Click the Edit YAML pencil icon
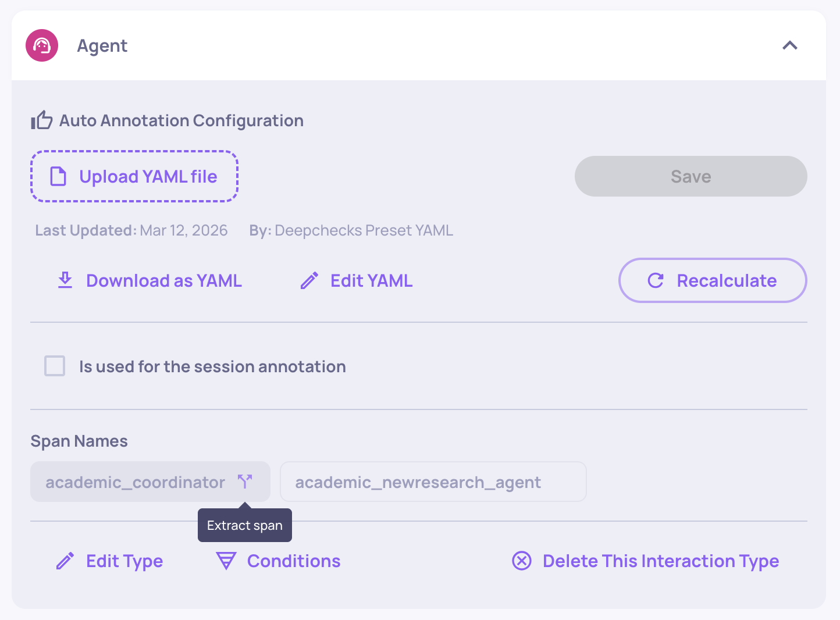 click(309, 281)
